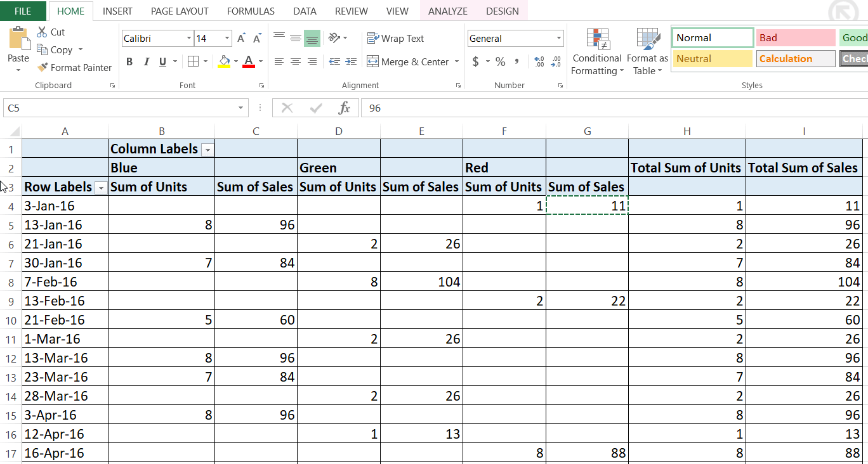Toggle Bold formatting

(x=129, y=61)
